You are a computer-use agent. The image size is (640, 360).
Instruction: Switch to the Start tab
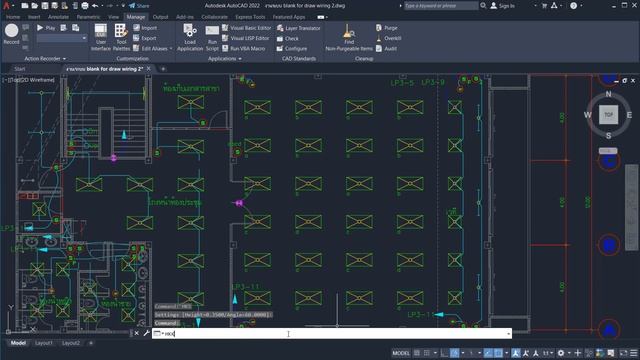(x=20, y=69)
